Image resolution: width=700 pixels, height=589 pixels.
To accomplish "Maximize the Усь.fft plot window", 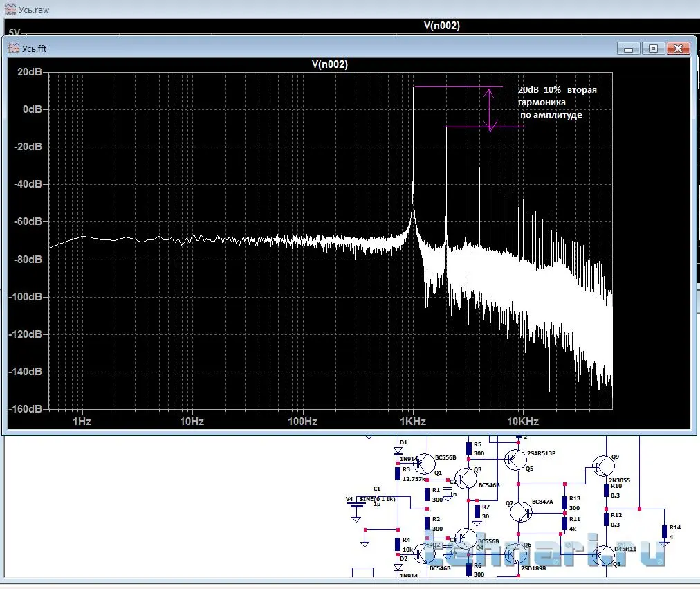I will point(652,48).
